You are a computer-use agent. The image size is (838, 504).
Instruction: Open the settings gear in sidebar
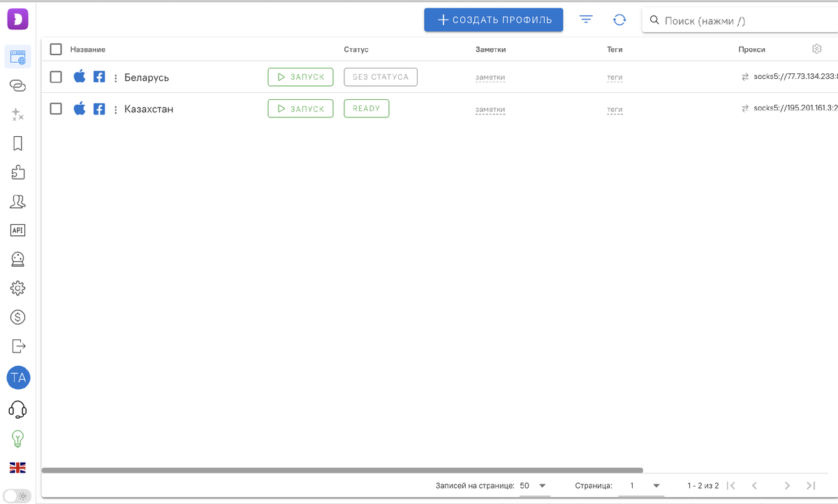click(17, 288)
